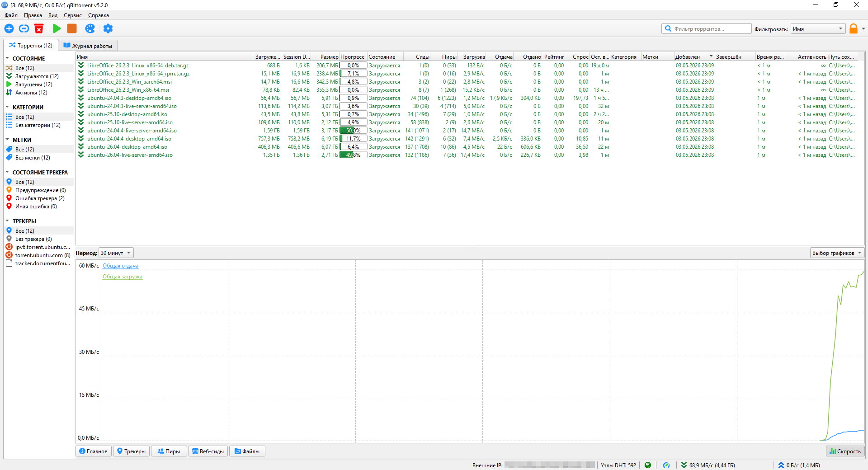This screenshot has width=868, height=470.
Task: Open the Период 30 минут dropdown
Action: (116, 253)
